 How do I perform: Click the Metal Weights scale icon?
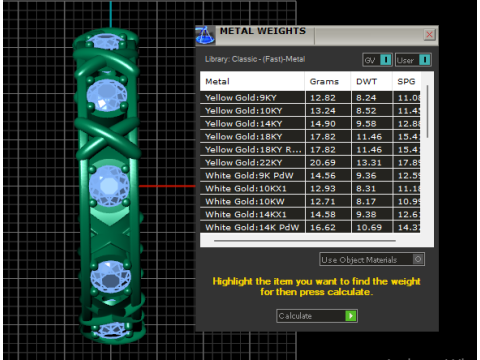[x=205, y=35]
